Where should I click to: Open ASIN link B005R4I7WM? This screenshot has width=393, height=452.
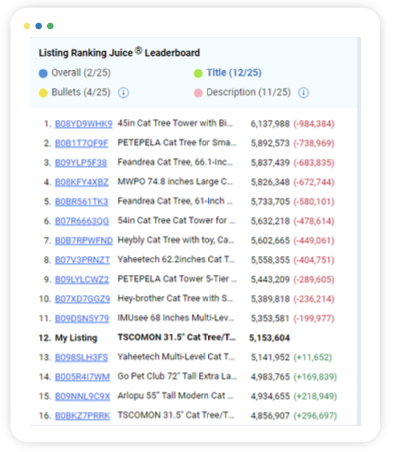(82, 377)
